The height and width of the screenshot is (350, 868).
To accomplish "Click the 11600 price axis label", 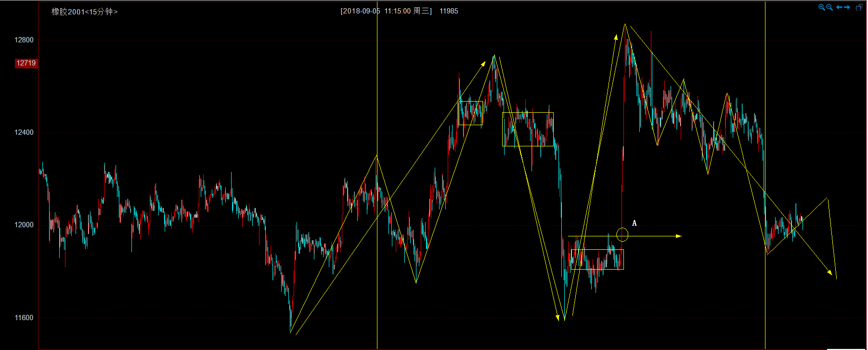I will coord(24,318).
